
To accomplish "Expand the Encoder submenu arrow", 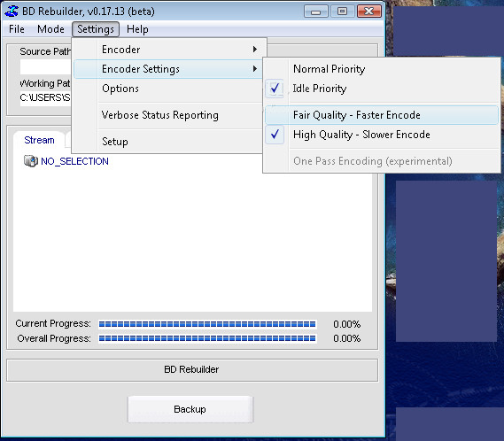I will tap(254, 50).
